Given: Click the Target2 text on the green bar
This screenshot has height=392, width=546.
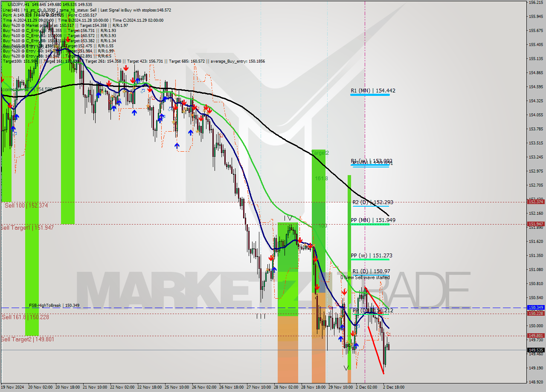Looking at the screenshot, I should pyautogui.click(x=320, y=153).
